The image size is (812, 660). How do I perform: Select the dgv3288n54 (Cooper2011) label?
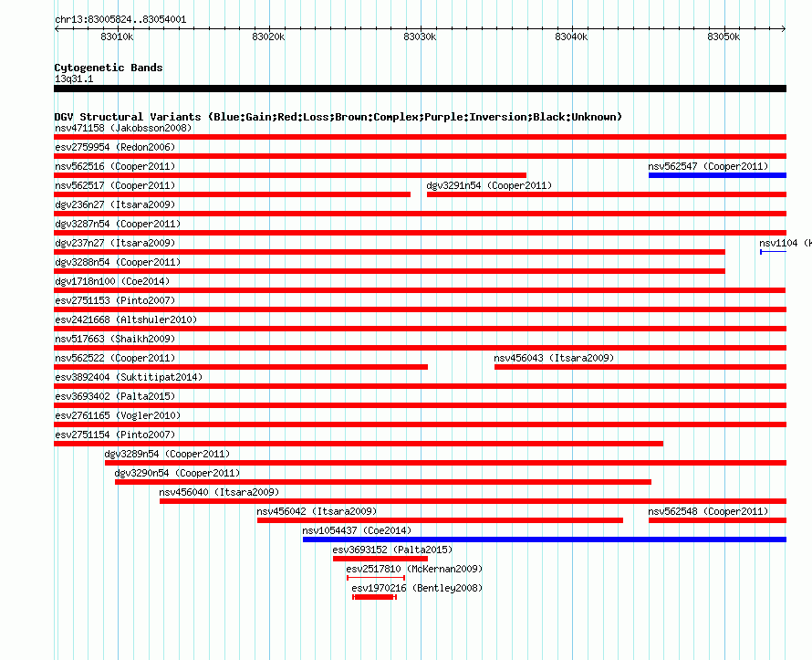point(118,262)
